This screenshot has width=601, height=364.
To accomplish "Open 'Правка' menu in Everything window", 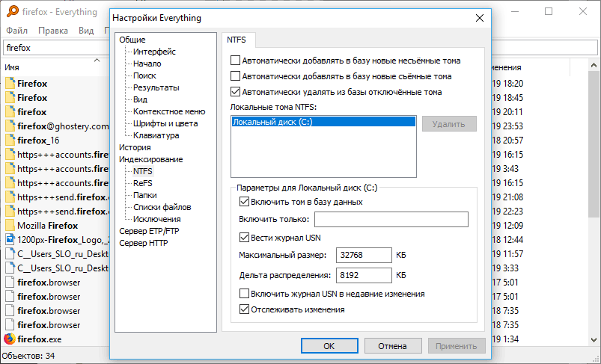I will point(53,30).
